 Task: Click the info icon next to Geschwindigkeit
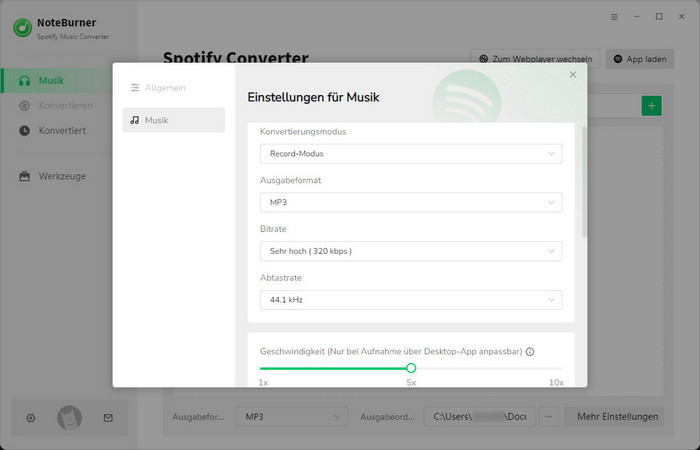530,352
